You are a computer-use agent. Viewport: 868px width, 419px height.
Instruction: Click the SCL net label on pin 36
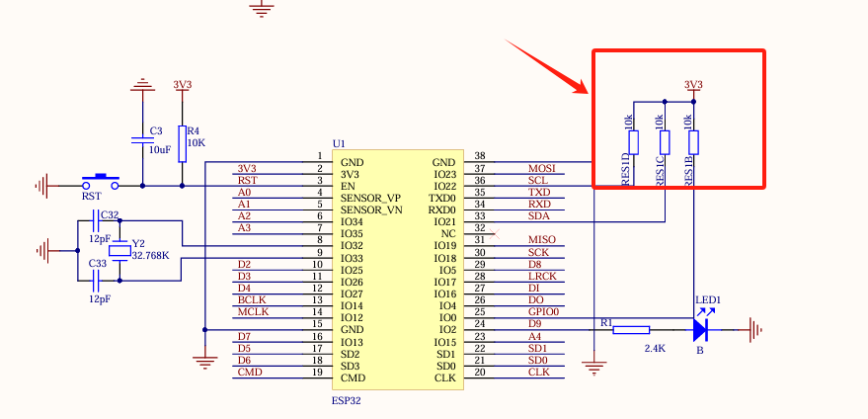pyautogui.click(x=538, y=181)
